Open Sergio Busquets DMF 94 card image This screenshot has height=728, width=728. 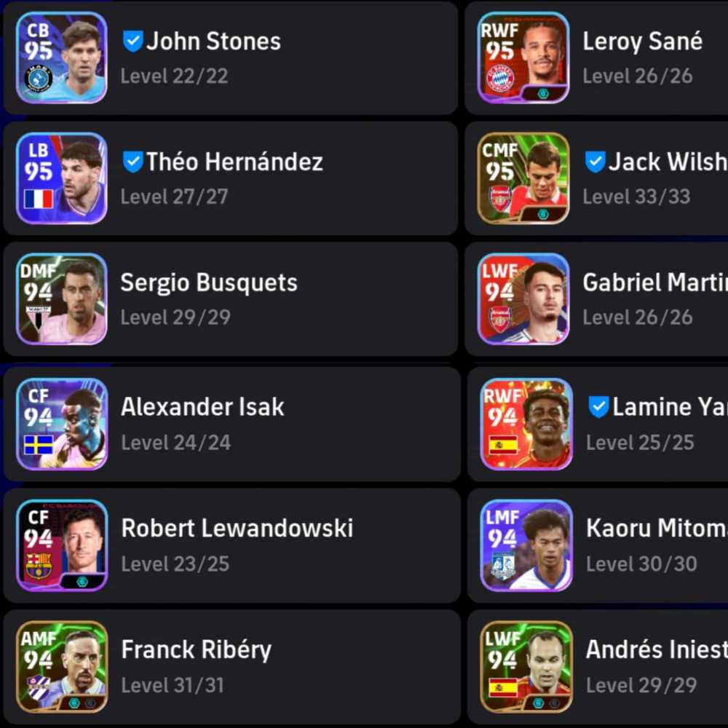pos(61,299)
